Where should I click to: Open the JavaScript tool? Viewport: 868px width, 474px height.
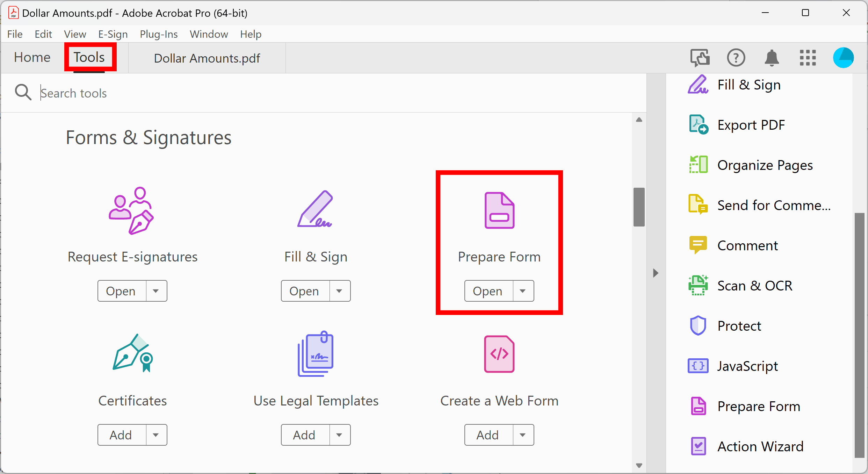747,365
